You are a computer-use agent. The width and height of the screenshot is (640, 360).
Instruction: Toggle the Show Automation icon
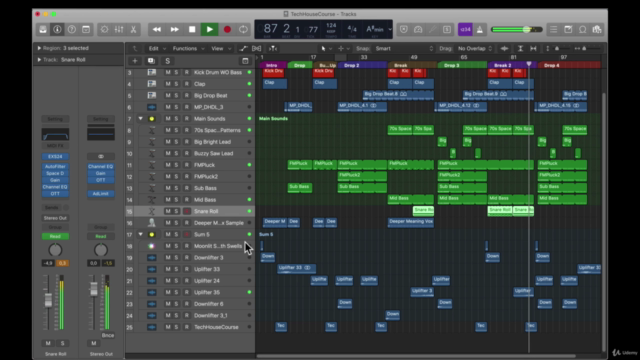(243, 49)
